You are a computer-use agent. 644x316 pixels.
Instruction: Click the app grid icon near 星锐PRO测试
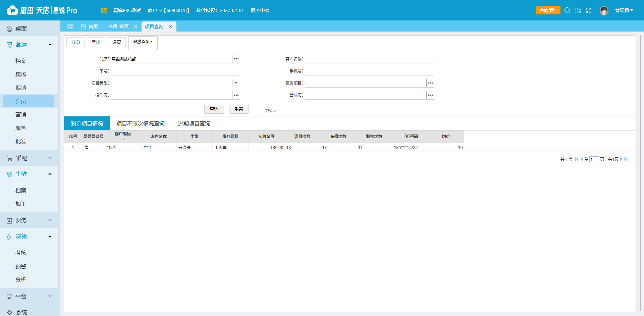click(103, 10)
